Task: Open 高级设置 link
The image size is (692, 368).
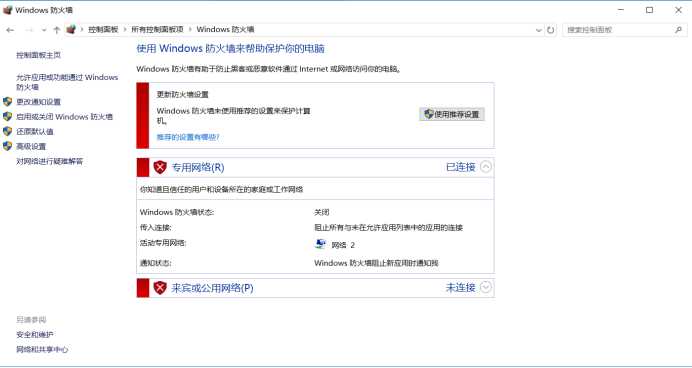Action: (31, 146)
